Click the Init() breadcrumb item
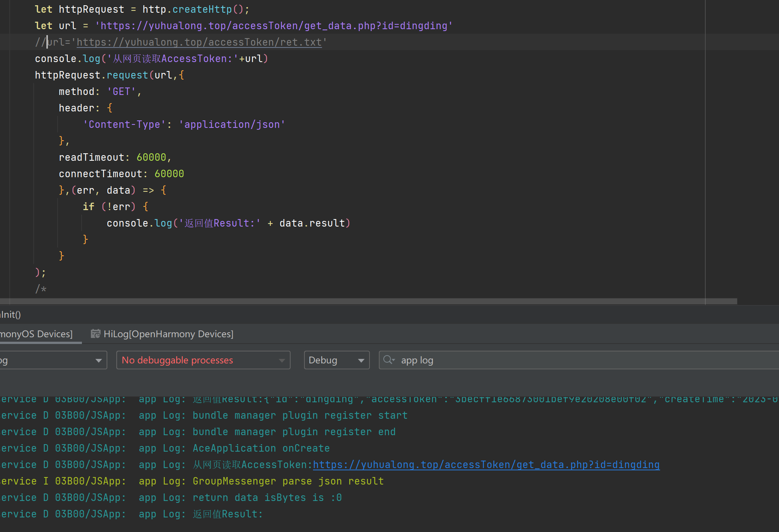The image size is (779, 532). point(10,314)
